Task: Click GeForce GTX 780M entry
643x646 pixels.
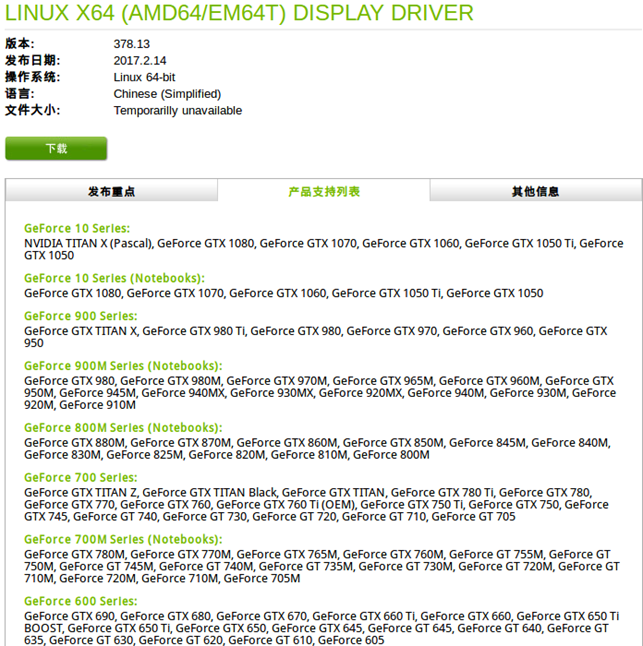Action: (x=75, y=554)
